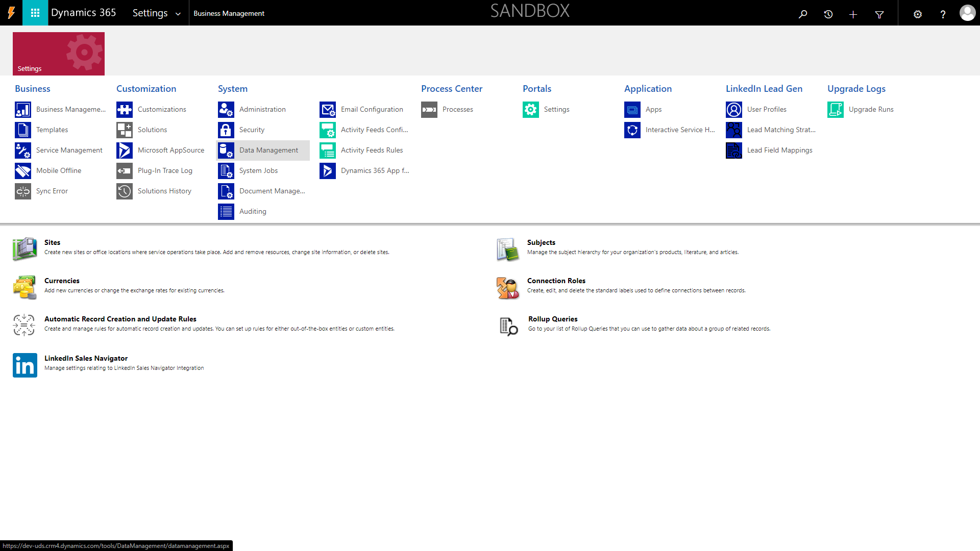Click the Auditing icon
This screenshot has width=980, height=551.
point(226,212)
